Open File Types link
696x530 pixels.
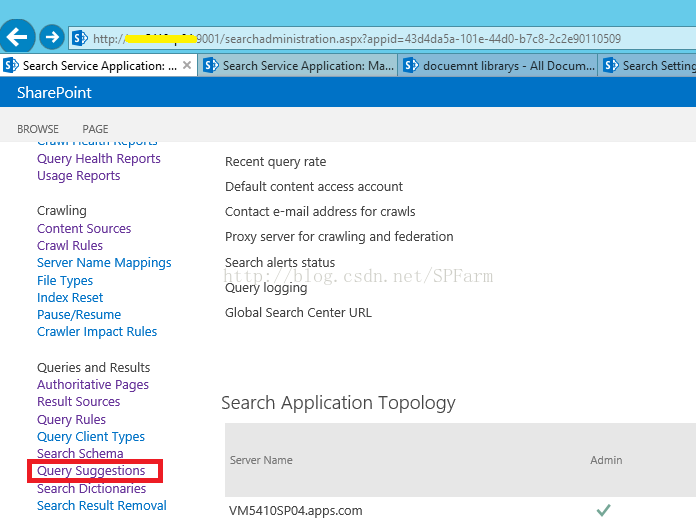(65, 281)
